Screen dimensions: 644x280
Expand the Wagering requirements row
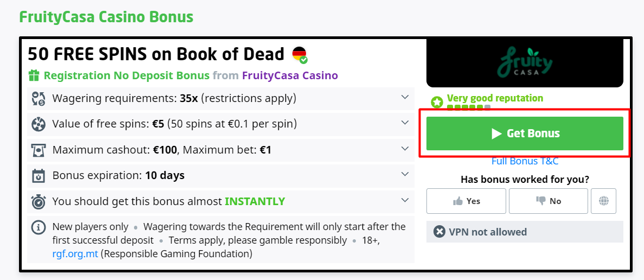[405, 97]
